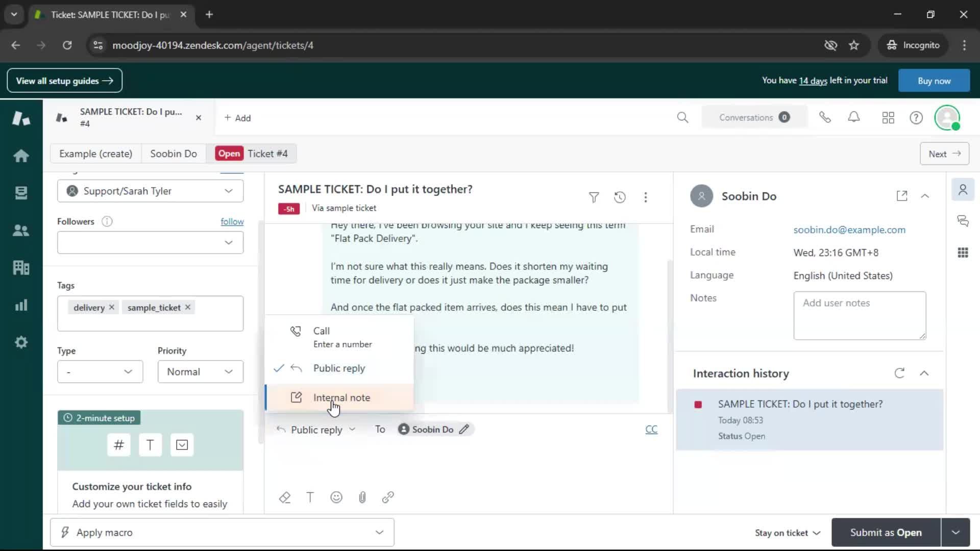Image resolution: width=980 pixels, height=551 pixels.
Task: Click the search magnifier icon
Action: point(682,118)
